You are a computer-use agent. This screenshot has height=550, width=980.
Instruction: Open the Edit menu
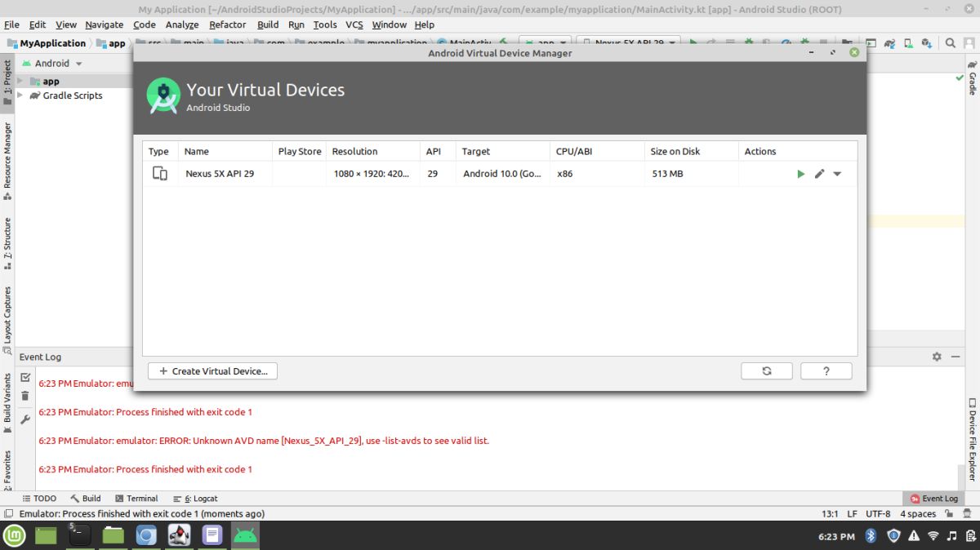coord(38,24)
